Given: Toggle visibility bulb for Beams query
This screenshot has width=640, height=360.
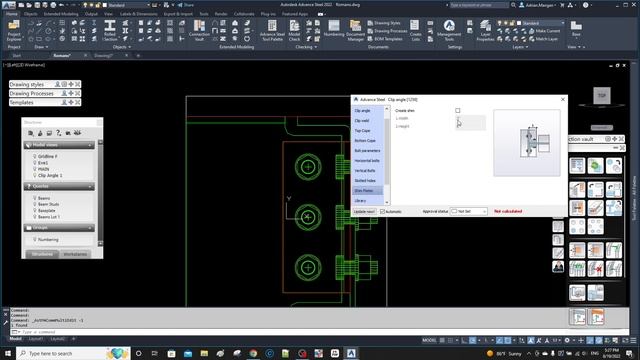Looking at the screenshot, I should [x=35, y=198].
